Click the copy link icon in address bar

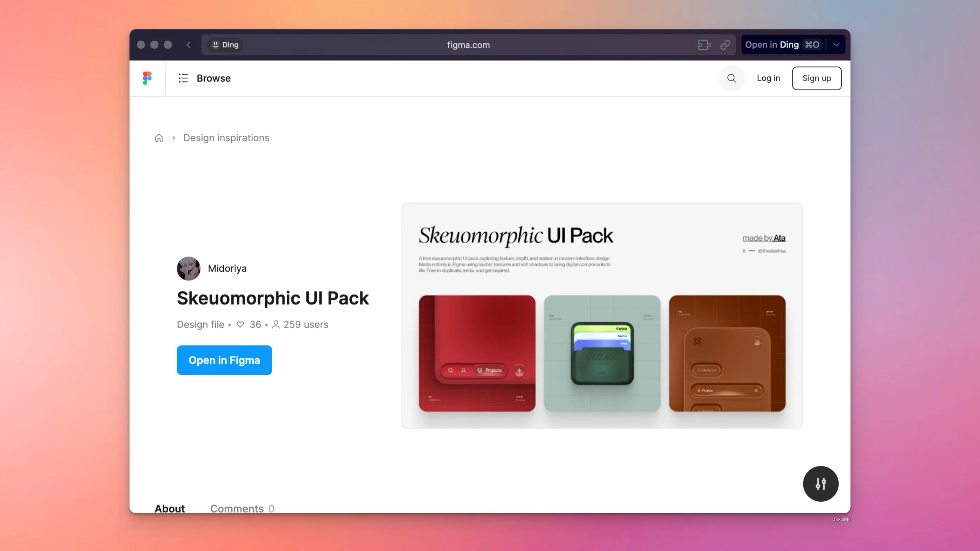click(x=725, y=45)
